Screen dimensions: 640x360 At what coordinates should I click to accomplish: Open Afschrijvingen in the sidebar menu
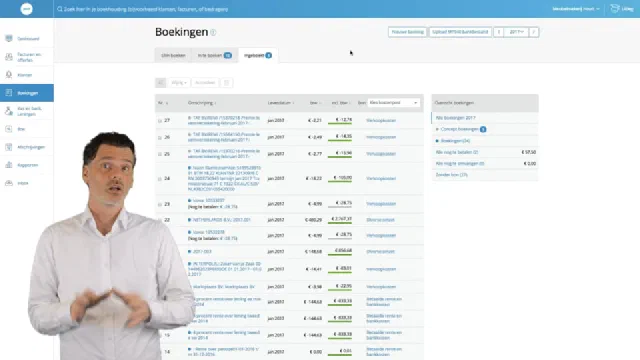(31, 147)
